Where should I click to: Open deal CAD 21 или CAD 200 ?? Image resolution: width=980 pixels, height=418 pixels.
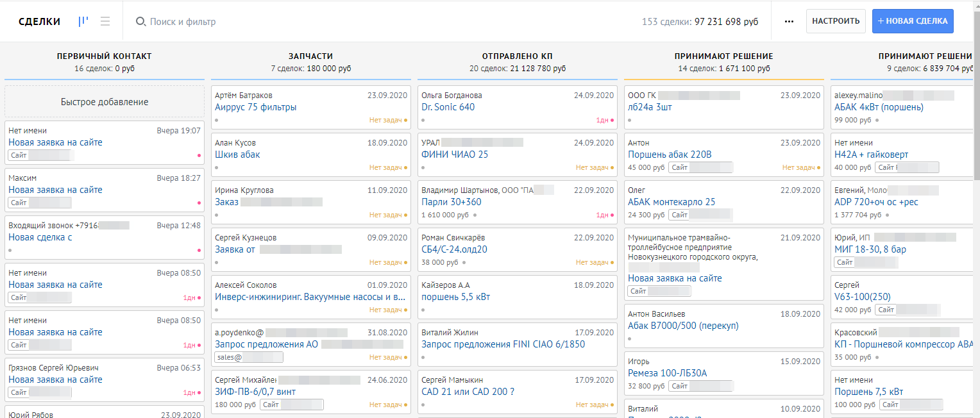[x=468, y=392]
